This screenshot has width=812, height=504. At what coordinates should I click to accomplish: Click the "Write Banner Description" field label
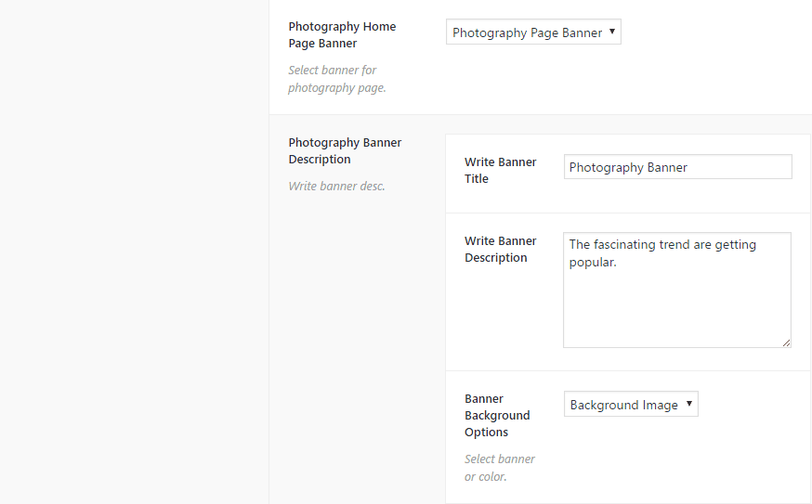coord(500,249)
